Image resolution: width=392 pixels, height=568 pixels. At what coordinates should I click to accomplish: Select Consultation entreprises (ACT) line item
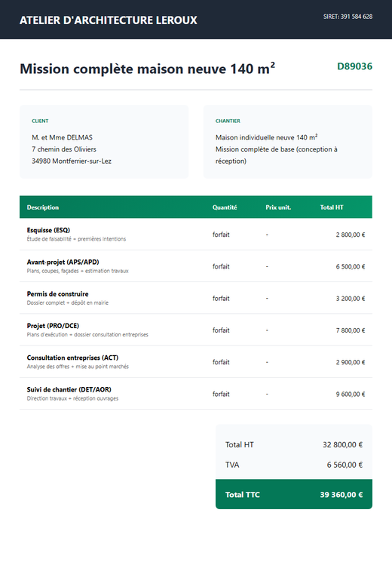pos(196,362)
